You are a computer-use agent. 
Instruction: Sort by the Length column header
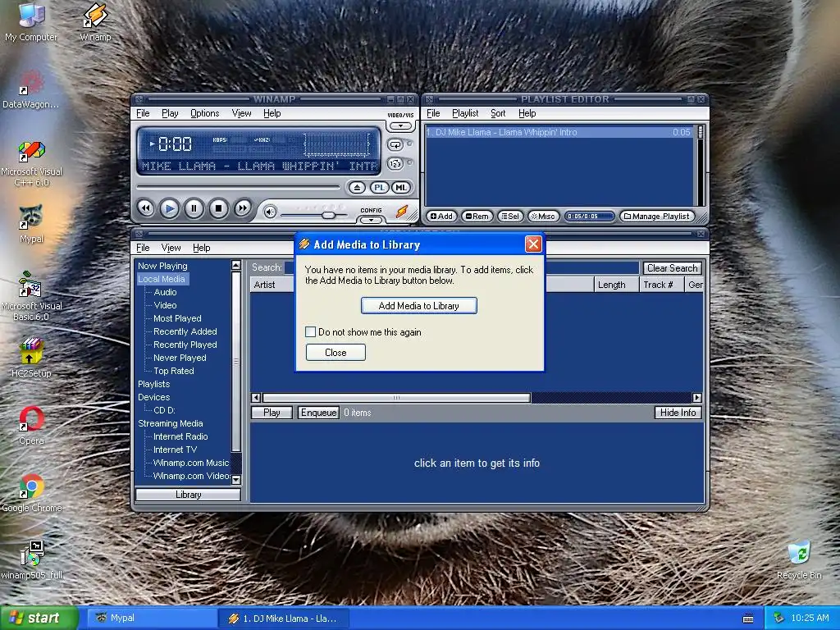coord(617,285)
